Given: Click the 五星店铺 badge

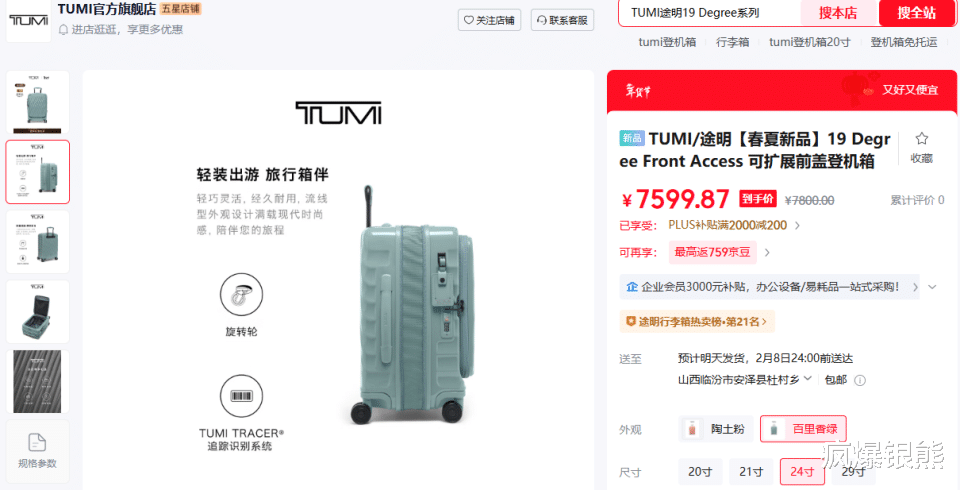Looking at the screenshot, I should point(180,9).
